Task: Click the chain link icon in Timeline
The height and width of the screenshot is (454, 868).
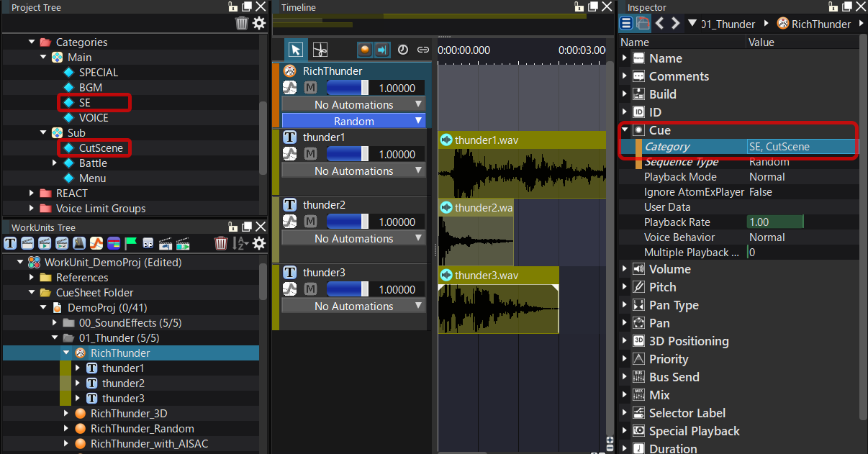Action: [x=423, y=50]
